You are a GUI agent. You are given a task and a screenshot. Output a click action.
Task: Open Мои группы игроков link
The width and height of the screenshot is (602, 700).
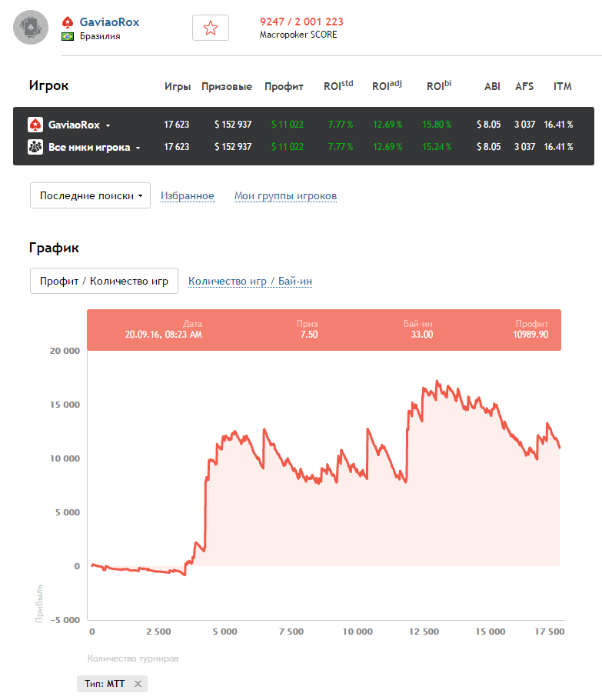pyautogui.click(x=285, y=196)
